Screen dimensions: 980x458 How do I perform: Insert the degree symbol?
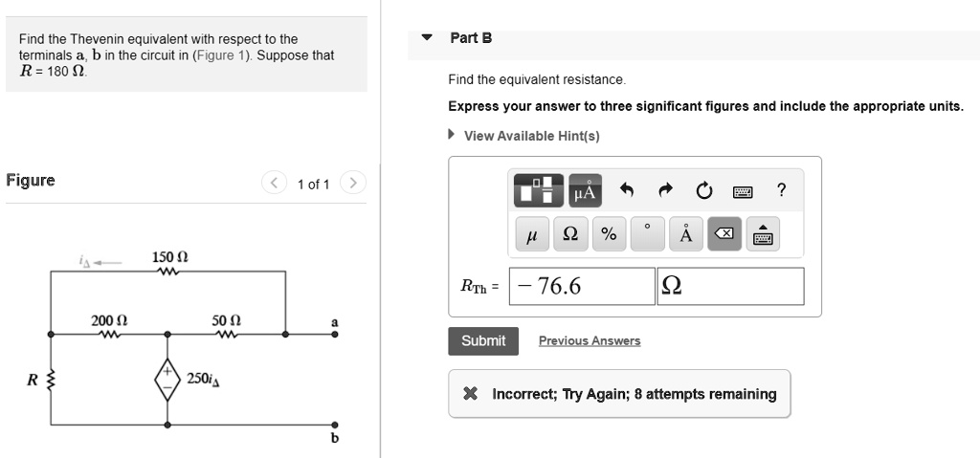(648, 233)
